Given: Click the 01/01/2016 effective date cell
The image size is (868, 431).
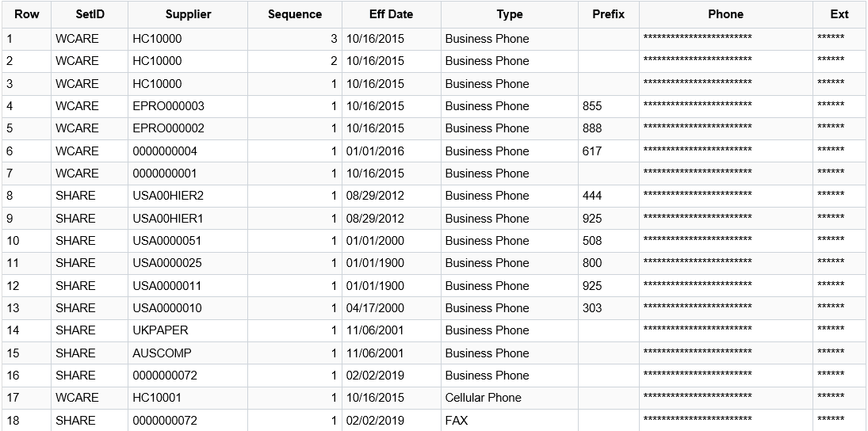Looking at the screenshot, I should click(392, 151).
